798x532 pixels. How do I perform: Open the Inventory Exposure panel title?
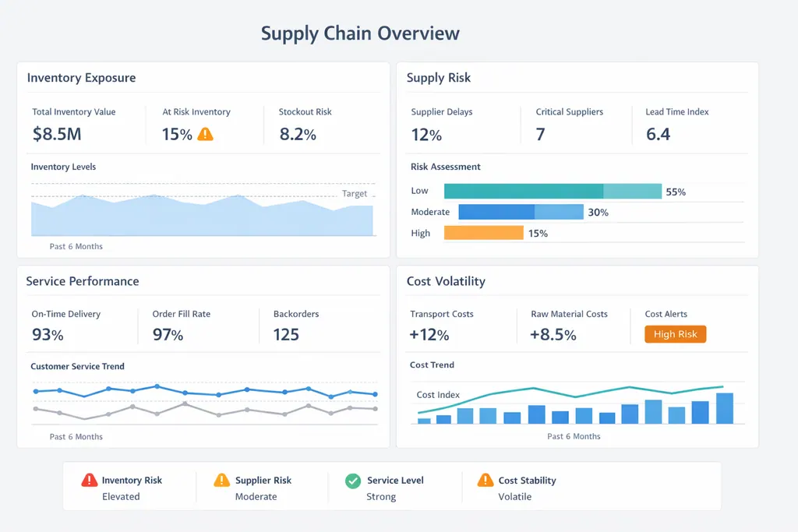click(x=81, y=78)
